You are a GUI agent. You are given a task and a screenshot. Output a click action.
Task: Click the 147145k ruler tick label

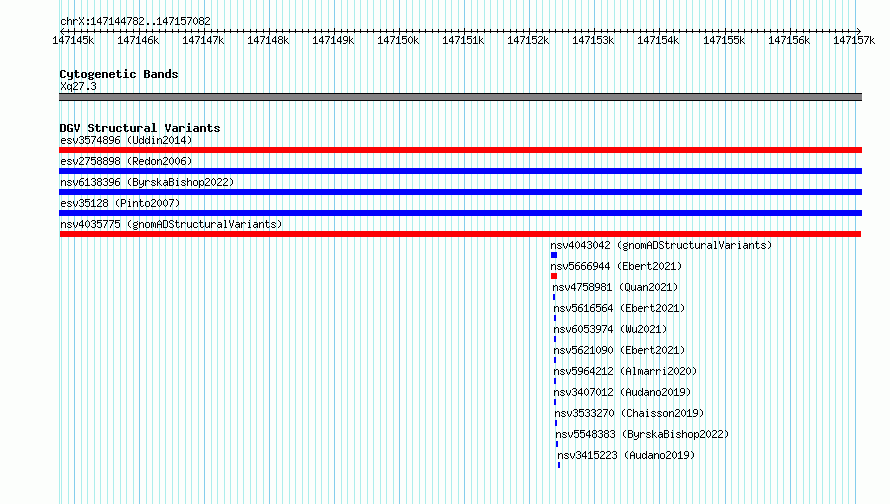pyautogui.click(x=73, y=40)
